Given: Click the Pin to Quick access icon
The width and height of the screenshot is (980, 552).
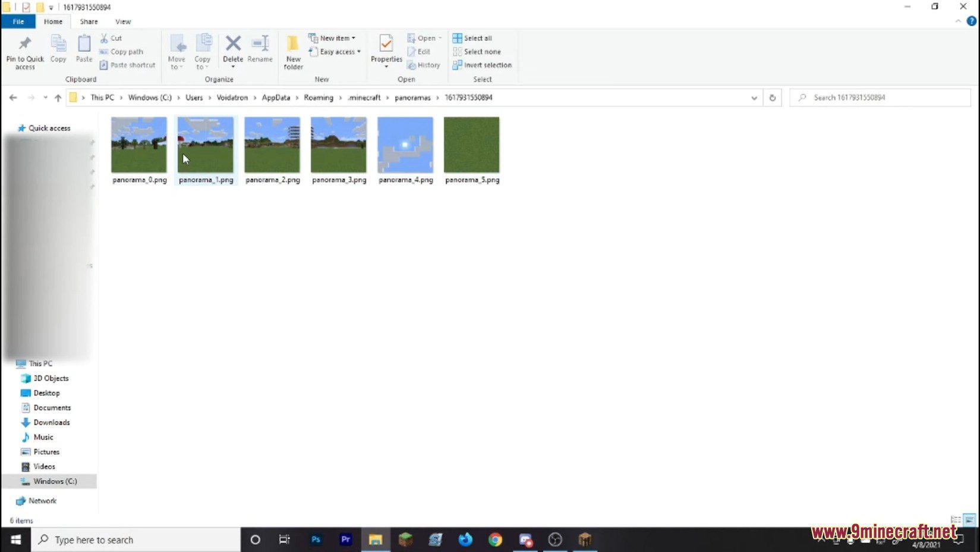Looking at the screenshot, I should [x=25, y=43].
